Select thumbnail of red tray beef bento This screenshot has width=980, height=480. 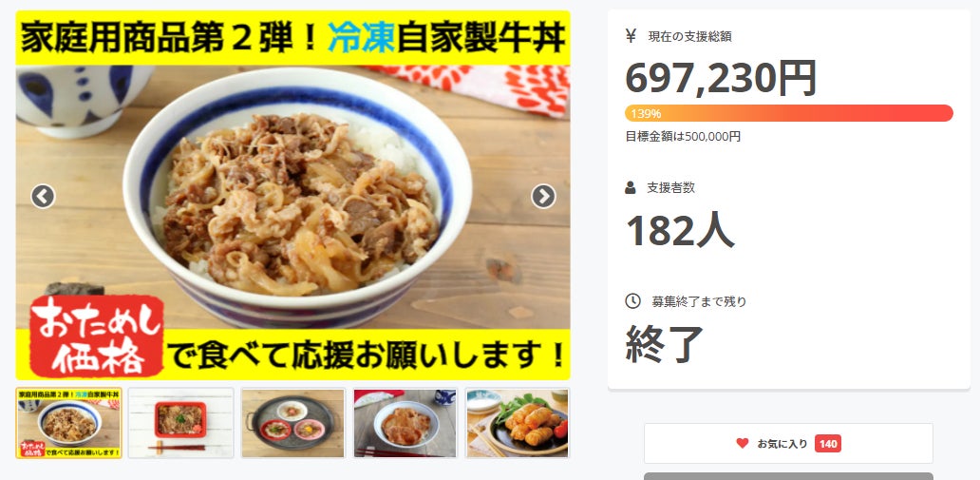181,423
